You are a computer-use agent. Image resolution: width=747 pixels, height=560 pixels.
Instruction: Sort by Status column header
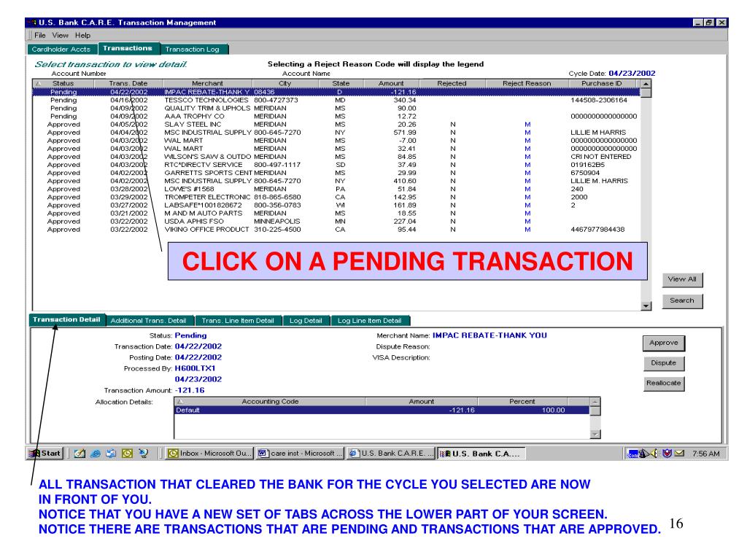(x=63, y=83)
